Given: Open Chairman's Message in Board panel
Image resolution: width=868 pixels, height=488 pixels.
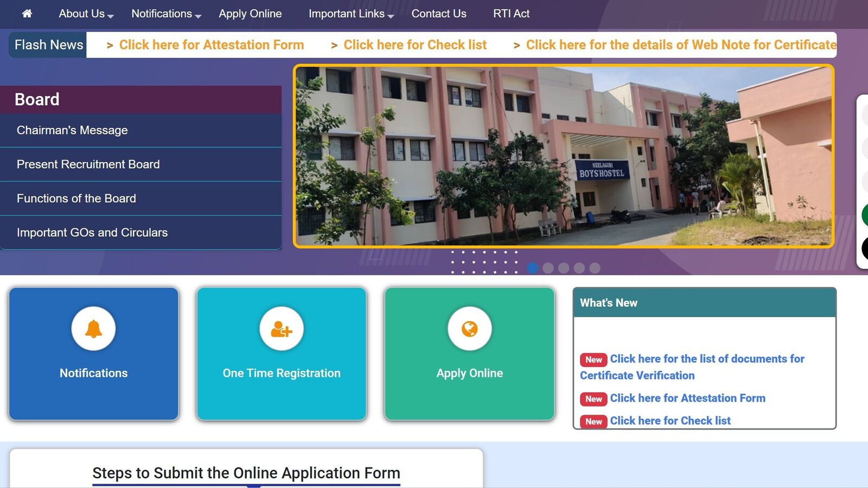Looking at the screenshot, I should 72,130.
